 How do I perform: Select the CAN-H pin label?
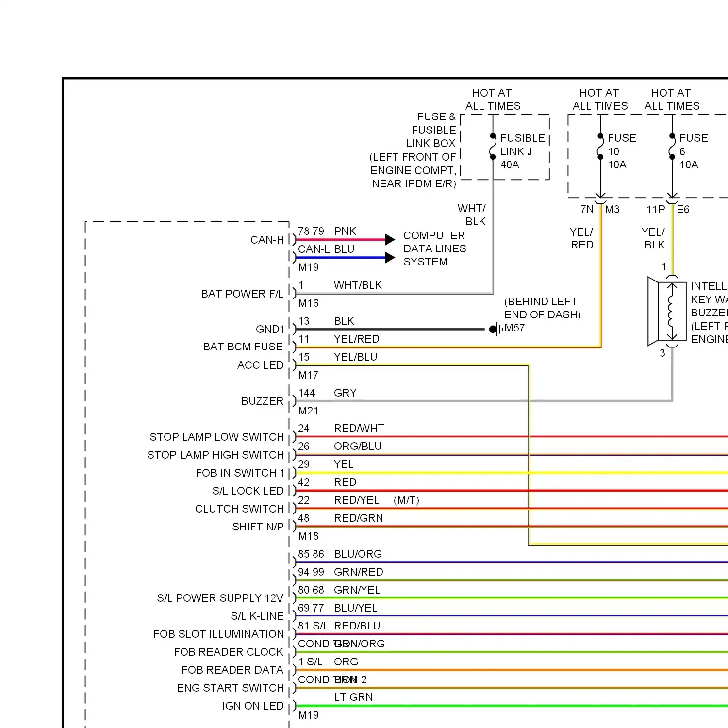coord(267,240)
